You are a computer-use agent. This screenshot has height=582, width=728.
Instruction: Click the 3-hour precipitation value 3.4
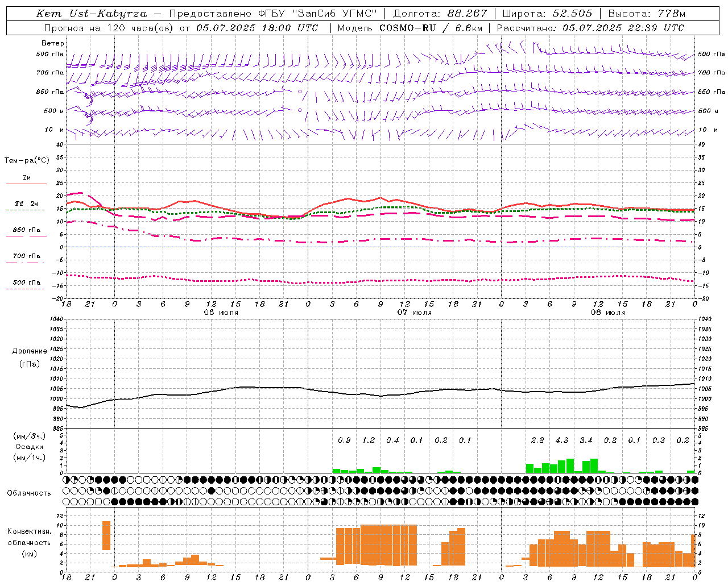coord(586,440)
